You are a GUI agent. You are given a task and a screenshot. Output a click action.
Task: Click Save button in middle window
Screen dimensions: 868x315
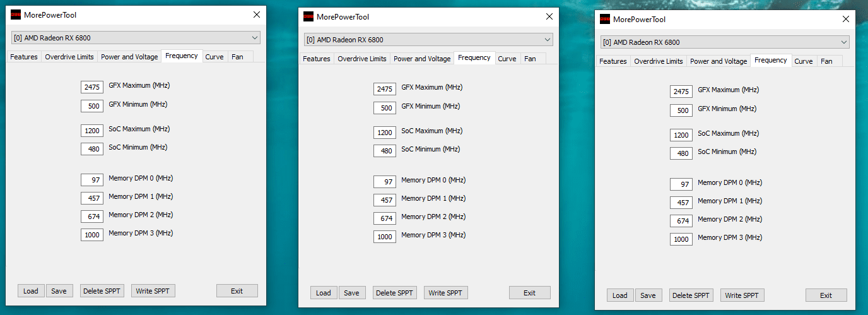coord(352,292)
